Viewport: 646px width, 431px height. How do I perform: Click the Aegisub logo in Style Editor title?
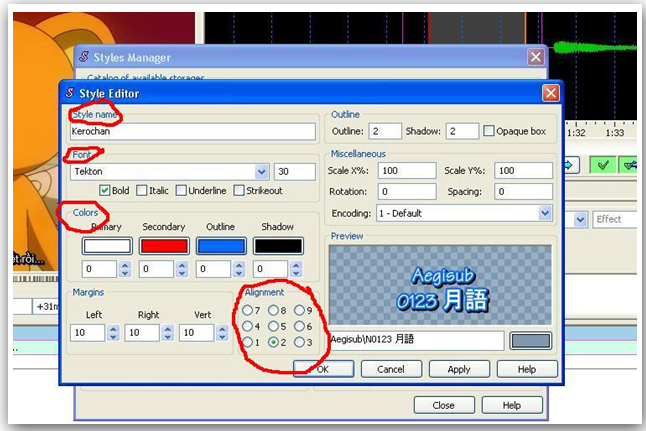tap(70, 93)
